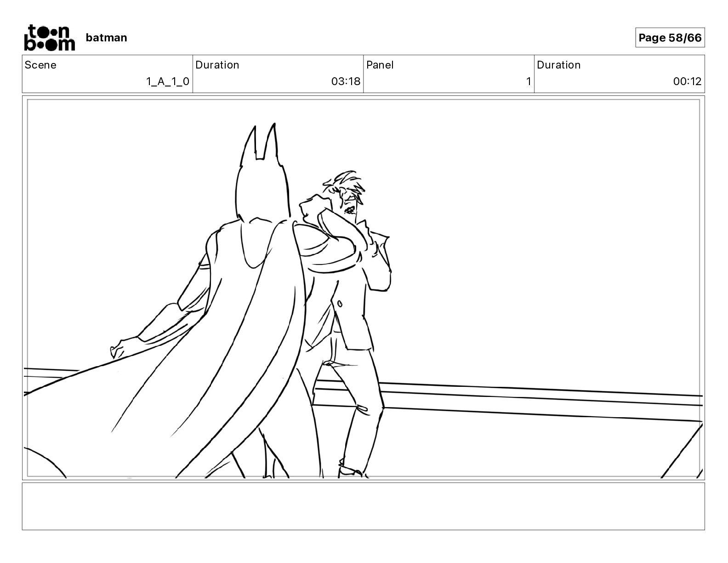Click scene duration value '03:18'
This screenshot has height=563, width=728.
[x=346, y=82]
